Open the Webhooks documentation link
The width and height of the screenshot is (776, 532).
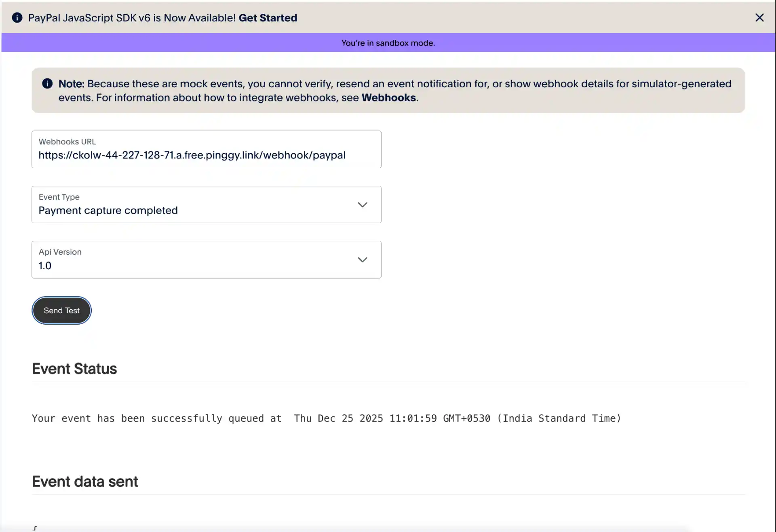coord(388,97)
